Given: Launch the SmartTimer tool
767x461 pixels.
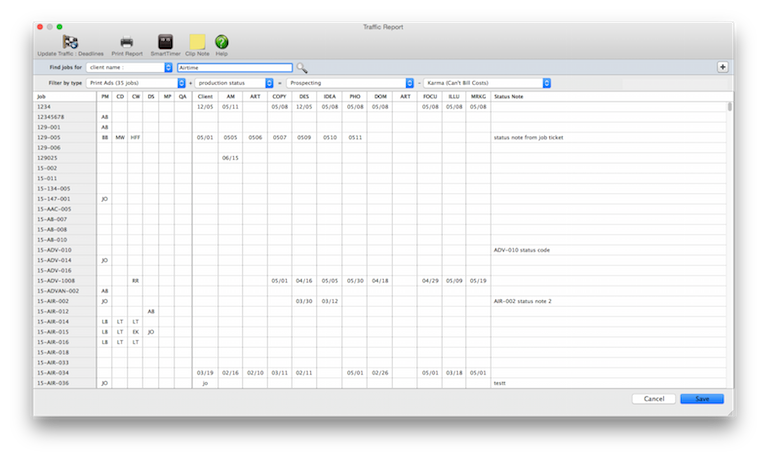Looking at the screenshot, I should (165, 42).
